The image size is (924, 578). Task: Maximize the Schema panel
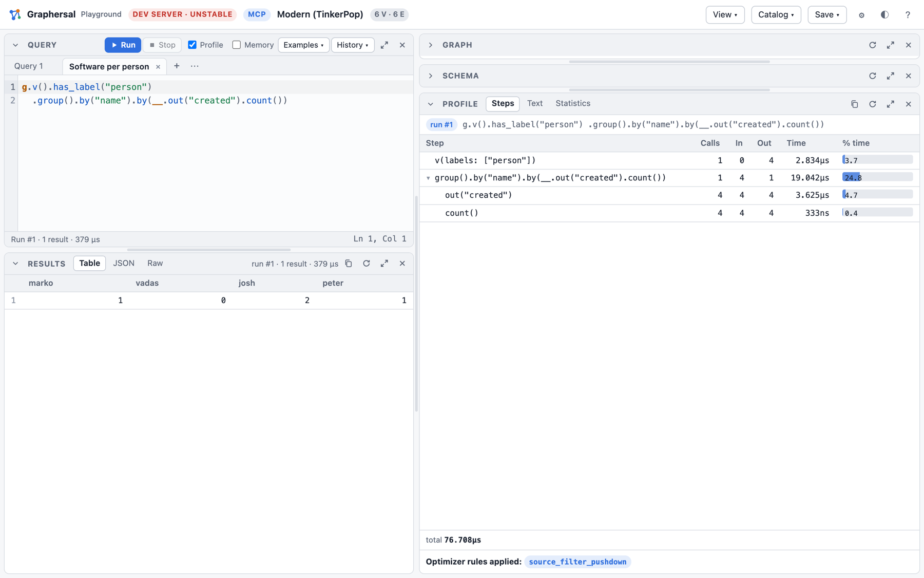(891, 76)
